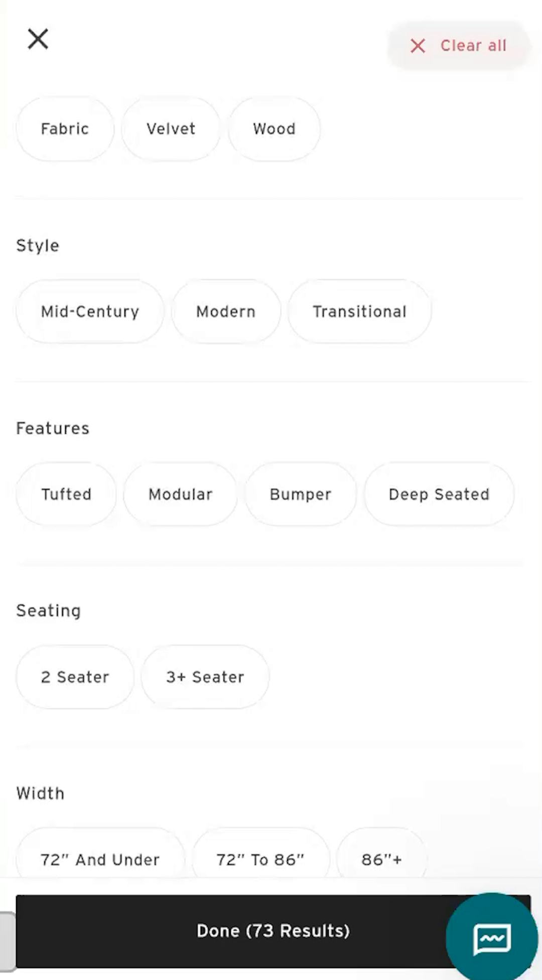Open the chat assistant bubble
Screen dimensions: 542x980
(492, 937)
